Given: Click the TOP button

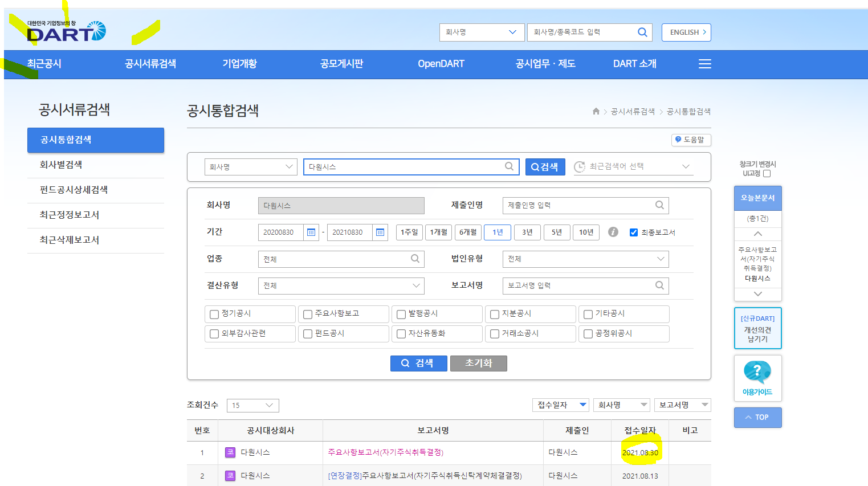Looking at the screenshot, I should coord(758,418).
